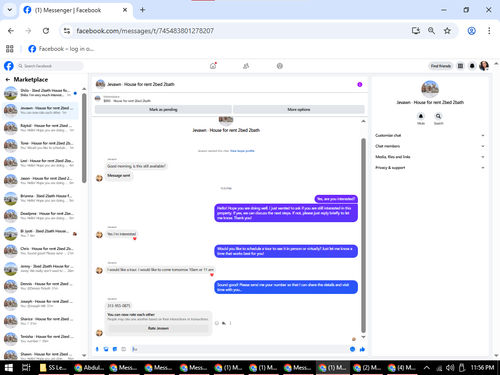
Task: Choose a sticker icon in composer
Action: 115,349
